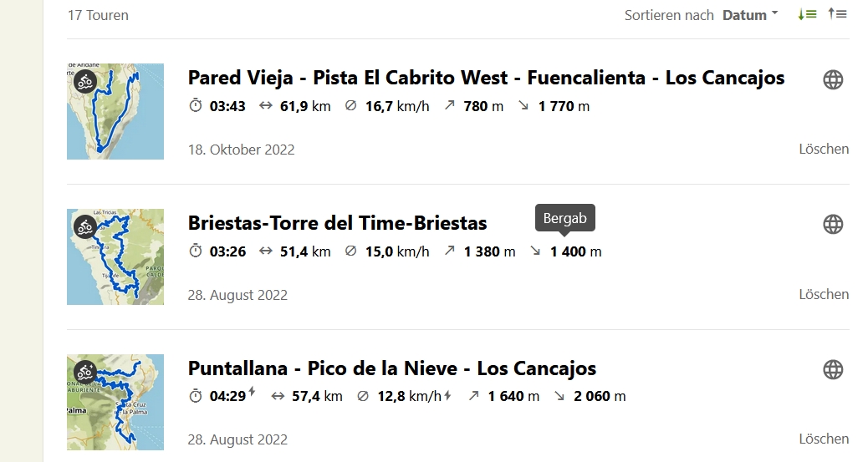Click the average speed icon beside 12,8 km/h
Viewport: 868px width, 462px height.
[363, 396]
